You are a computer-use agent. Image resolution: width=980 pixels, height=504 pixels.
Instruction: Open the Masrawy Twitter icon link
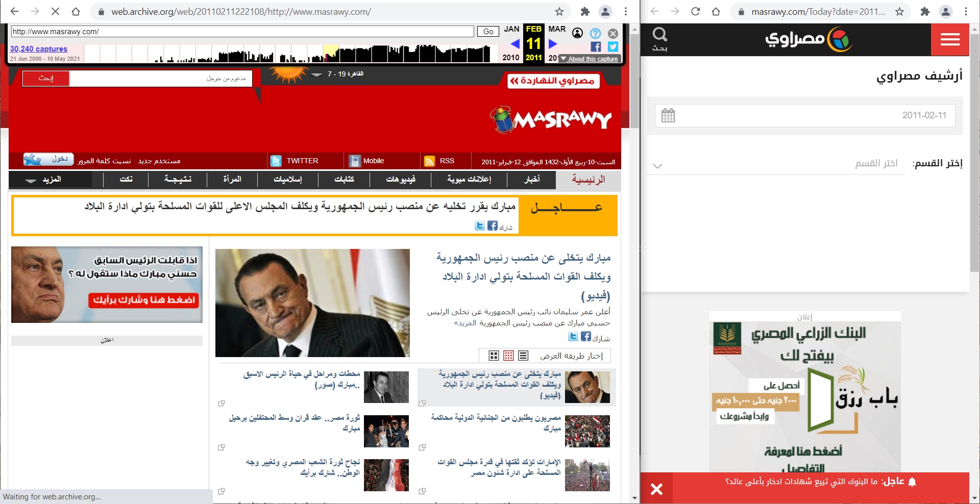(x=276, y=161)
